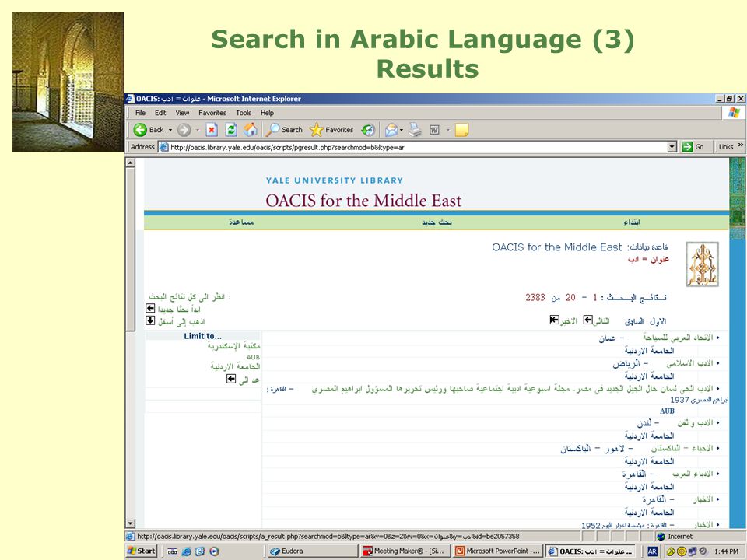Screen dimensions: 747x560
Task: Click Internet Explorer quick launch icon
Action: [186, 551]
